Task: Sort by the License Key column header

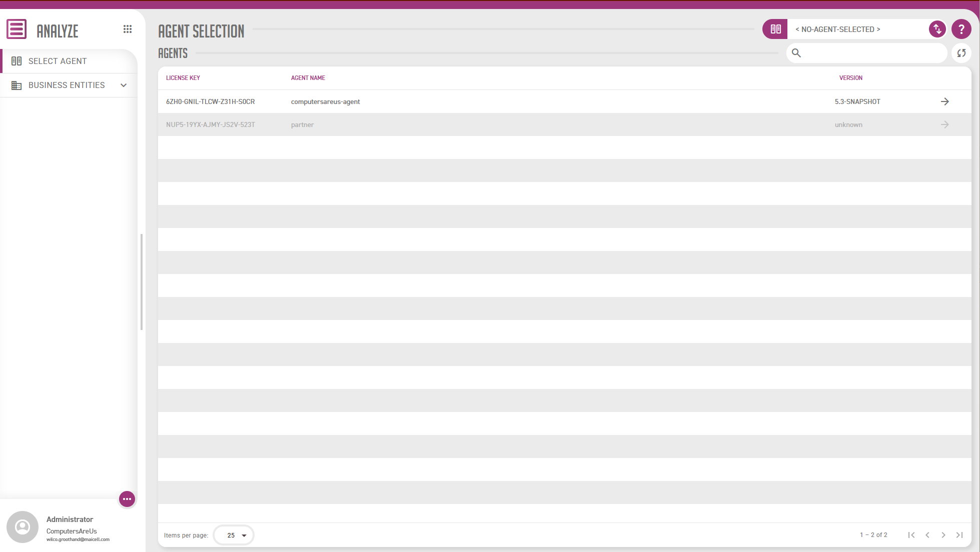Action: (x=183, y=78)
